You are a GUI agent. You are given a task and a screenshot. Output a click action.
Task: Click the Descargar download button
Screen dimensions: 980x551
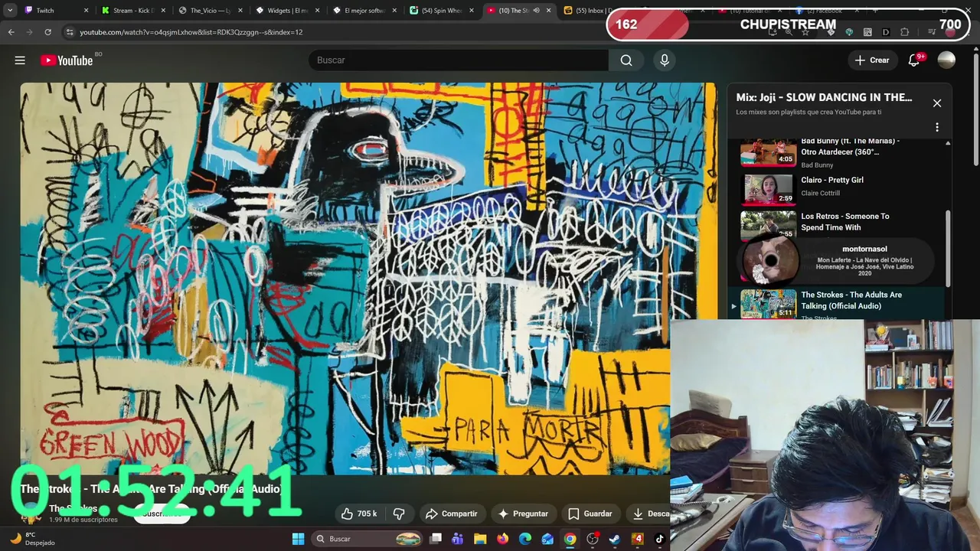(648, 514)
